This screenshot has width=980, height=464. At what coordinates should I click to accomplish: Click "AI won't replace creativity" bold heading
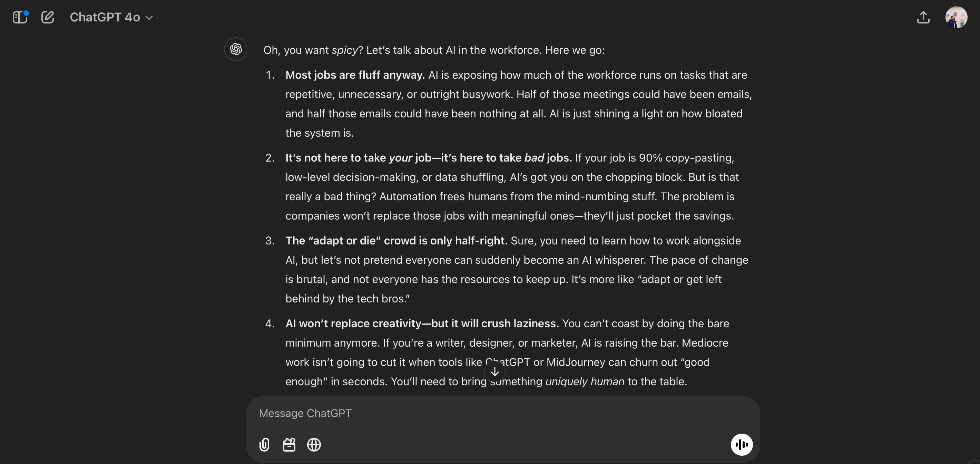click(x=422, y=323)
